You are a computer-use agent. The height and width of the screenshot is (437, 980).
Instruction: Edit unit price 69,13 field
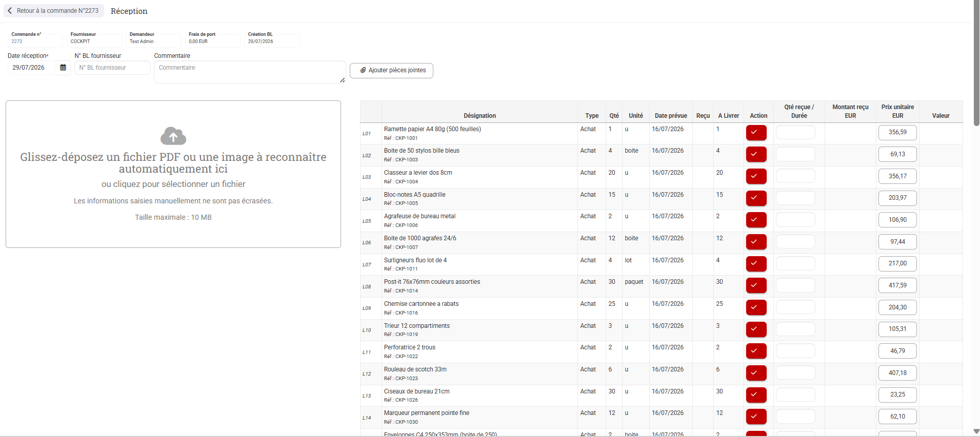point(897,154)
